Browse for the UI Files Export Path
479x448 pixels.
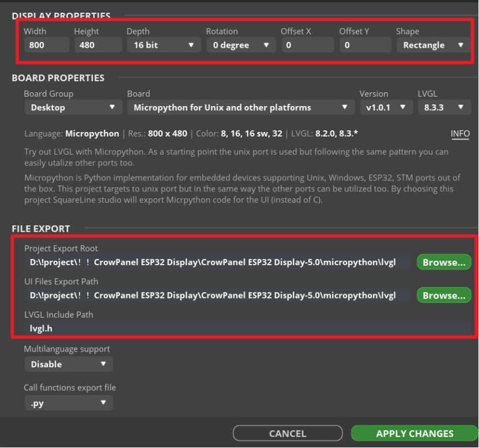point(444,295)
